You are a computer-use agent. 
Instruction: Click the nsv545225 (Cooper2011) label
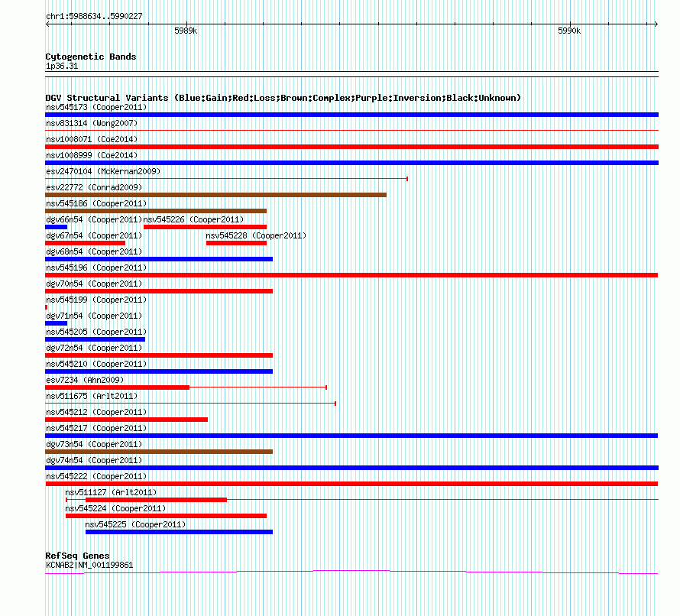[135, 524]
